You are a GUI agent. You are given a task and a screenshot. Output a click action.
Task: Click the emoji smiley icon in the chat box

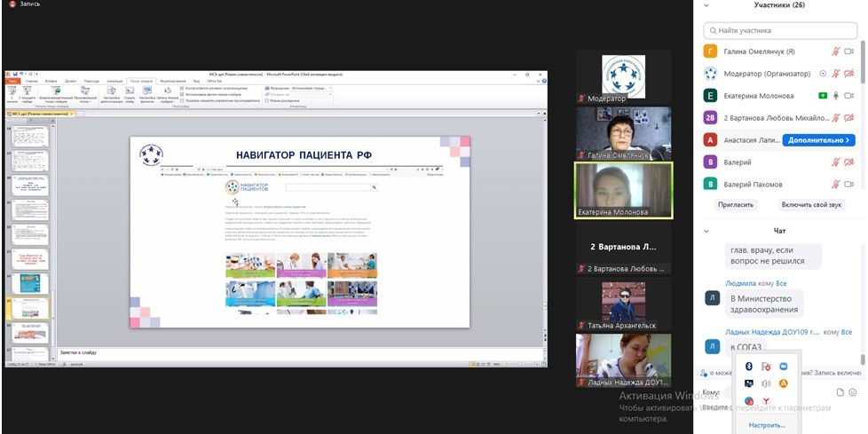point(853,391)
